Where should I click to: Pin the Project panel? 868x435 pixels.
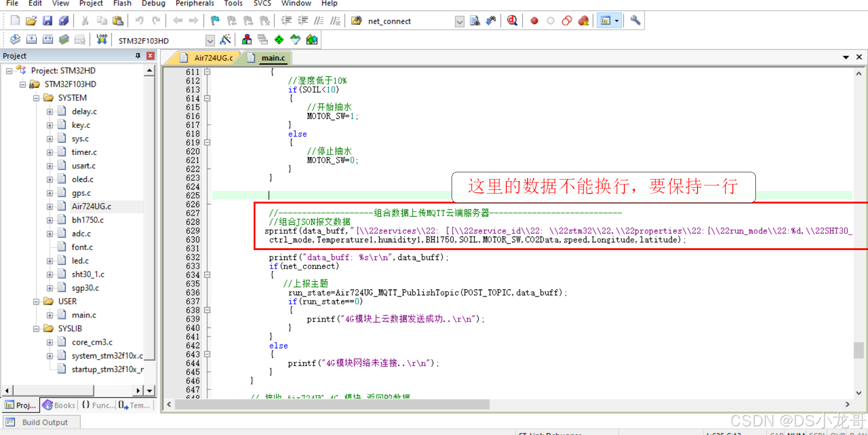point(138,56)
